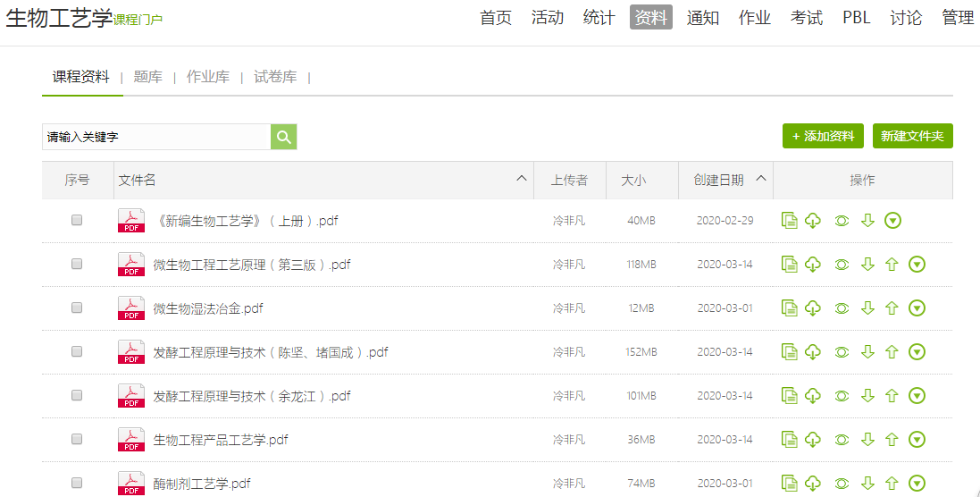The image size is (980, 497).
Task: Move 微生物工程工艺原理 row down with arrow
Action: 867,265
